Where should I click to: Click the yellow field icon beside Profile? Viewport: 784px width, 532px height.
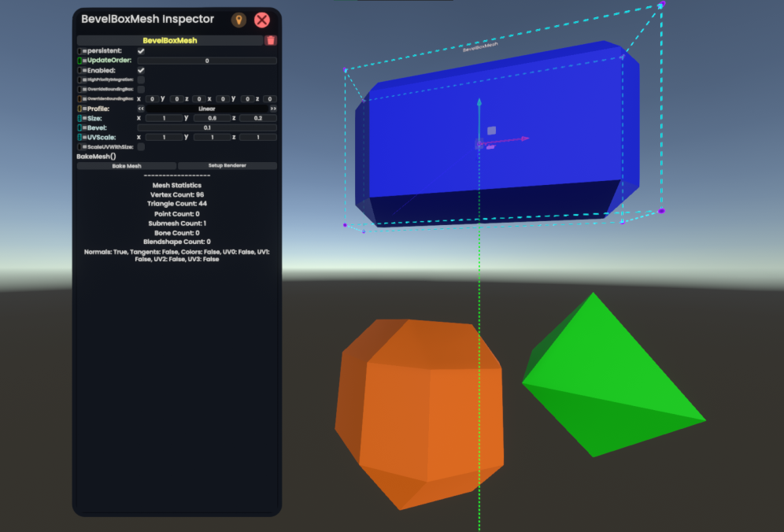[x=80, y=109]
